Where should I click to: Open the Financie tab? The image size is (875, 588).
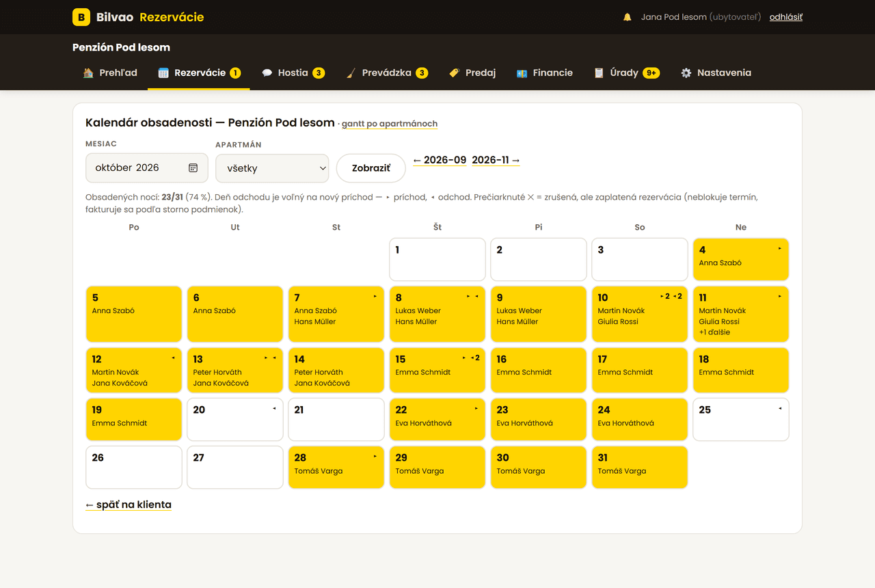click(545, 72)
